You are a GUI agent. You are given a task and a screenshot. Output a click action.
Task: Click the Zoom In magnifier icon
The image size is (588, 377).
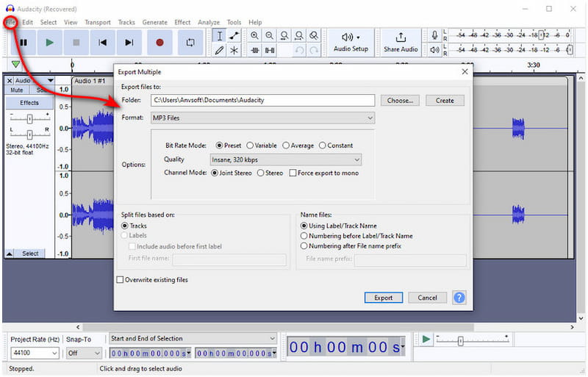coord(254,35)
